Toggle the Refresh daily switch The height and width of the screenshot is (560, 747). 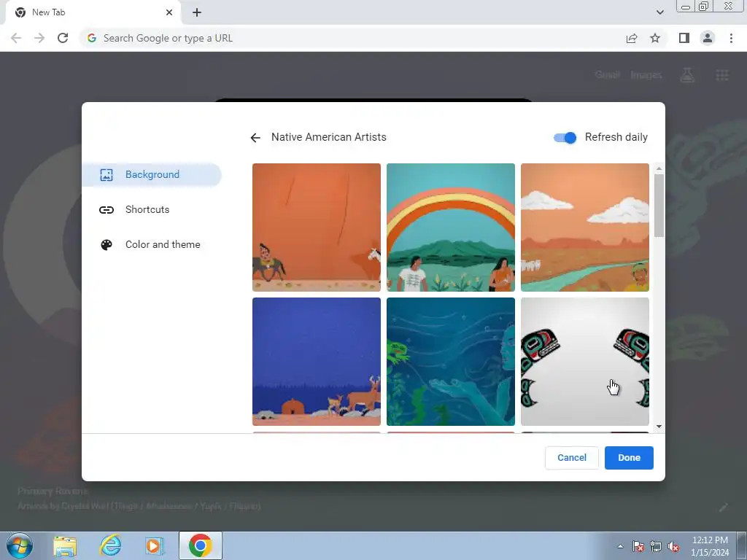(565, 138)
